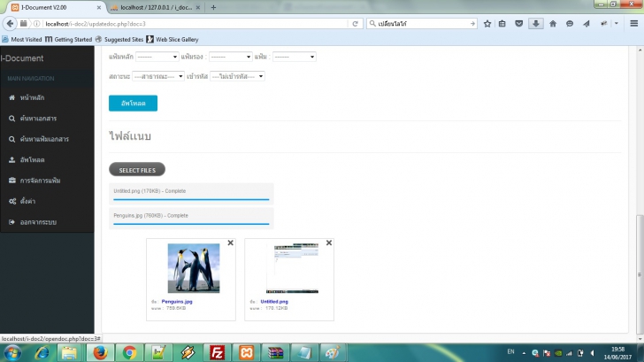Click the page vertical scrollbar
This screenshot has height=362, width=644.
pyautogui.click(x=640, y=274)
